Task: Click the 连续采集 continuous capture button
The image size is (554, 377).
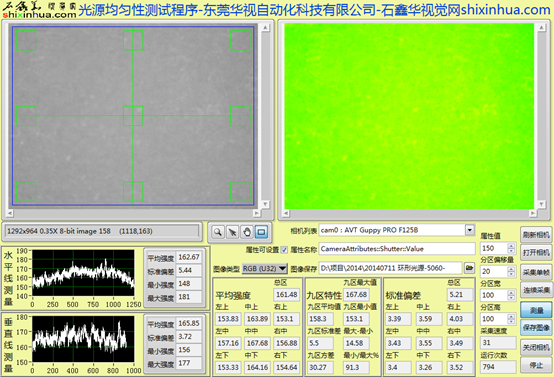Action: point(536,290)
